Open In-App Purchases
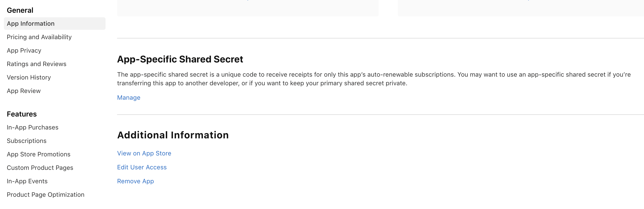 pos(32,127)
